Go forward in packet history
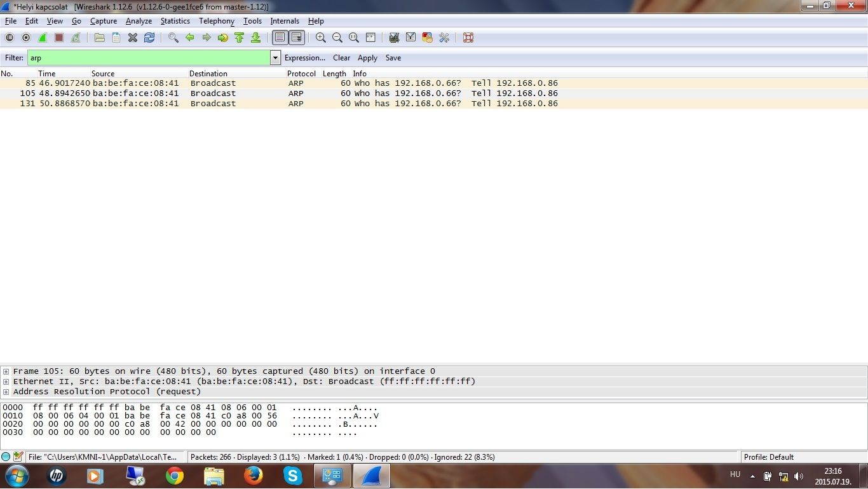 point(207,38)
